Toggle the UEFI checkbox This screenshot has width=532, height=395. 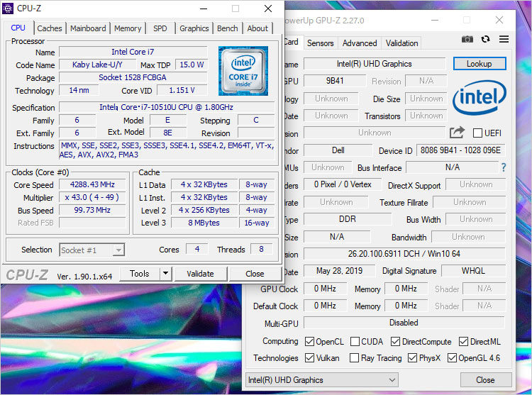477,133
